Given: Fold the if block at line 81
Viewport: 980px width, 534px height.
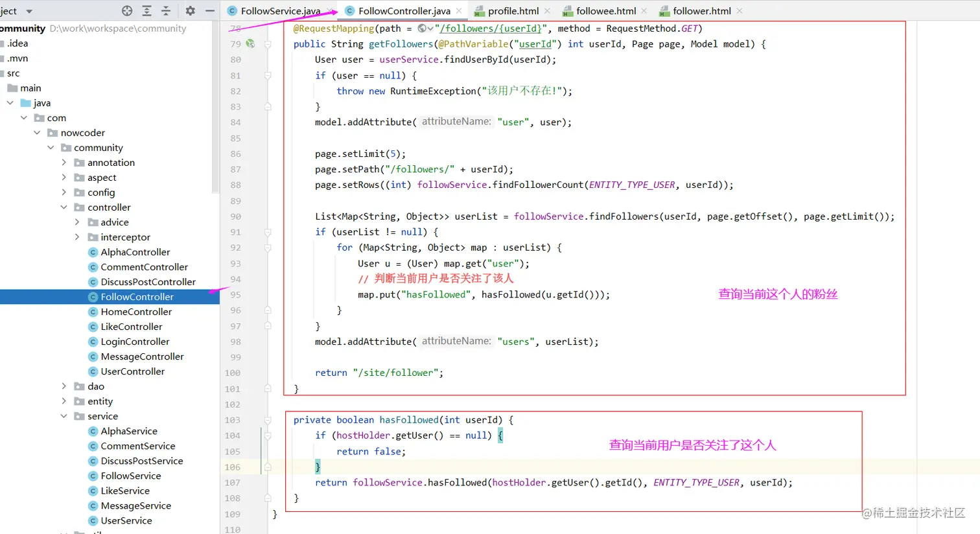Looking at the screenshot, I should pos(267,75).
